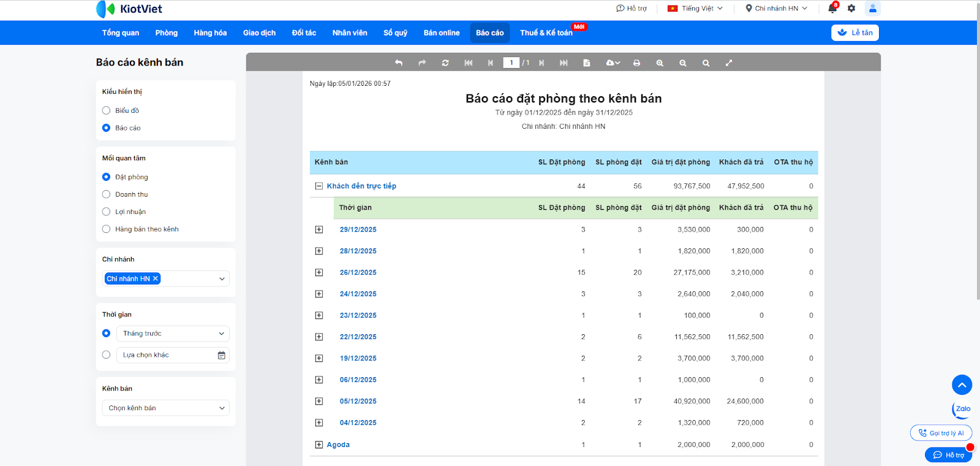Select the Biểu đồ display option
This screenshot has height=466, width=980.
coord(107,111)
